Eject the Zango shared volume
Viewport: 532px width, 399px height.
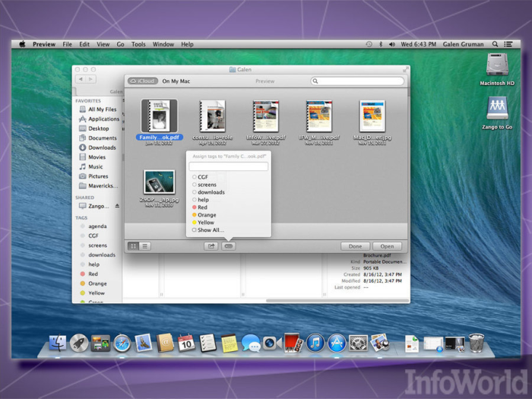(117, 206)
